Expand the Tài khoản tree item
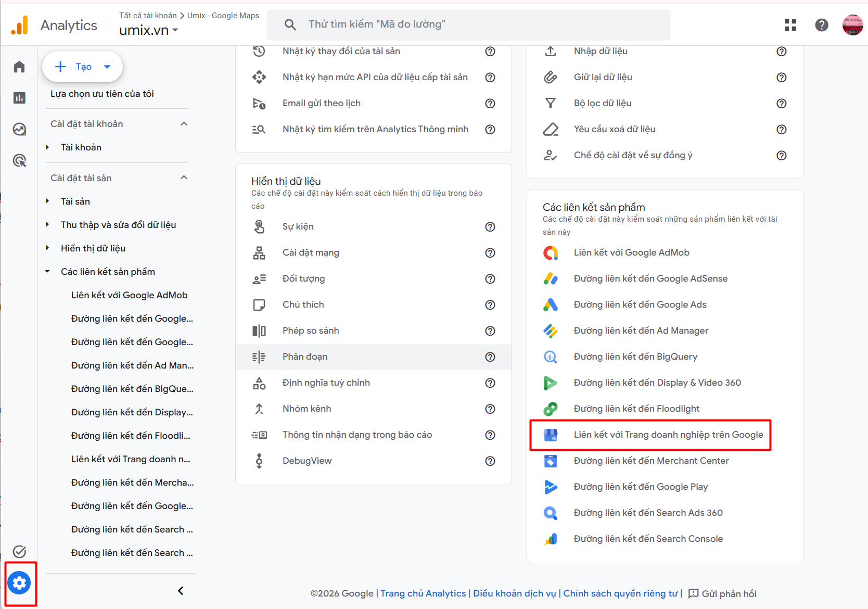The height and width of the screenshot is (609, 868). 47,147
